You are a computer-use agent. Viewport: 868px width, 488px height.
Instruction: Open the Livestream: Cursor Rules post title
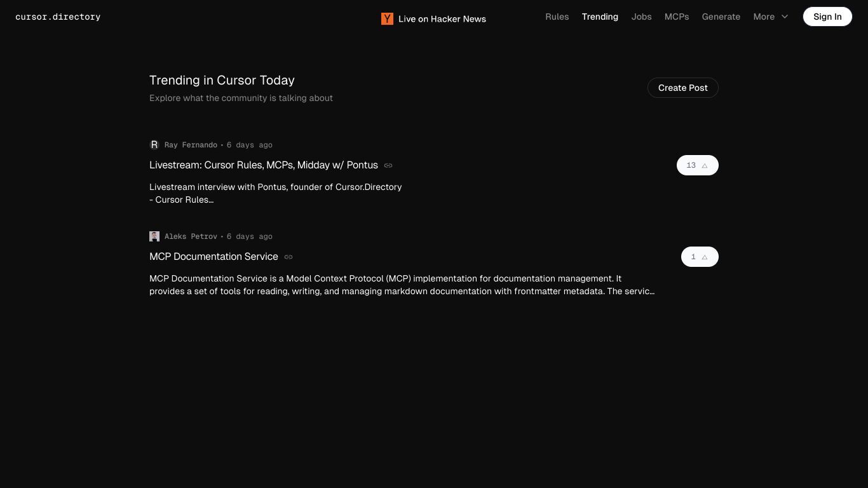pos(264,165)
